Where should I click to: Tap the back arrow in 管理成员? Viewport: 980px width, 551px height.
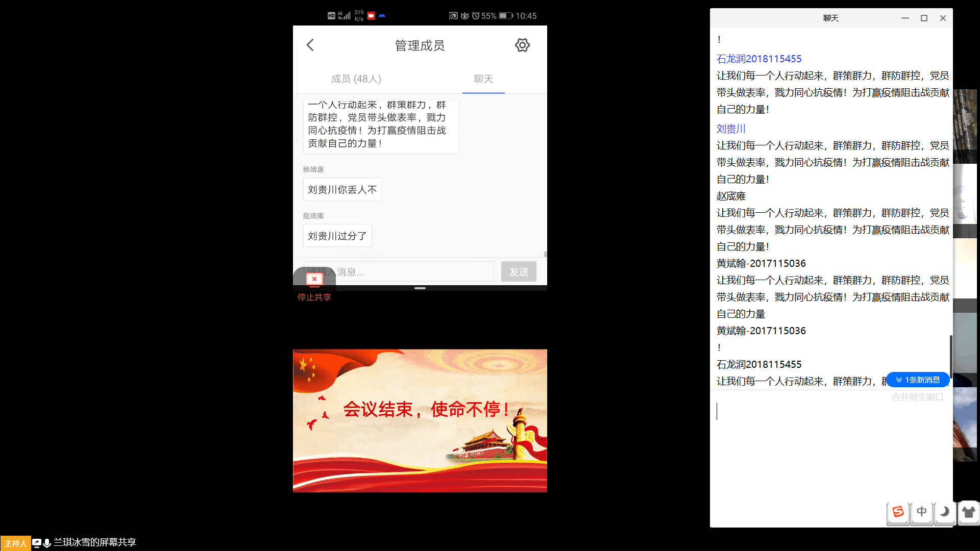tap(310, 45)
